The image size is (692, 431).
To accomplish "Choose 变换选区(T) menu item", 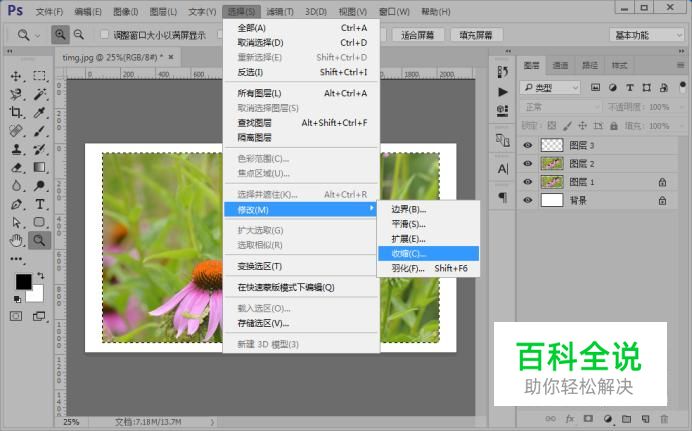I will (x=301, y=266).
